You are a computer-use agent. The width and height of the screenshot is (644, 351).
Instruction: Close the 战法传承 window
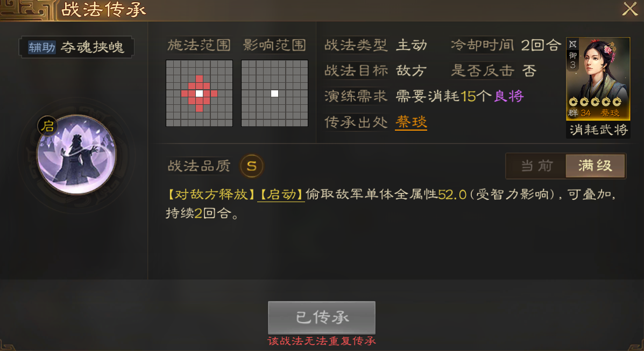(x=629, y=9)
